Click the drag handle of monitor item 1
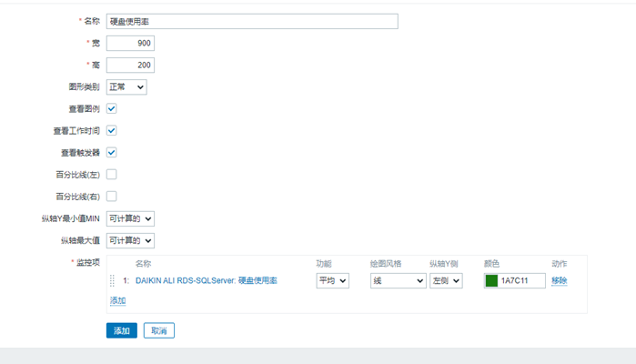Image resolution: width=636 pixels, height=364 pixels. (113, 281)
